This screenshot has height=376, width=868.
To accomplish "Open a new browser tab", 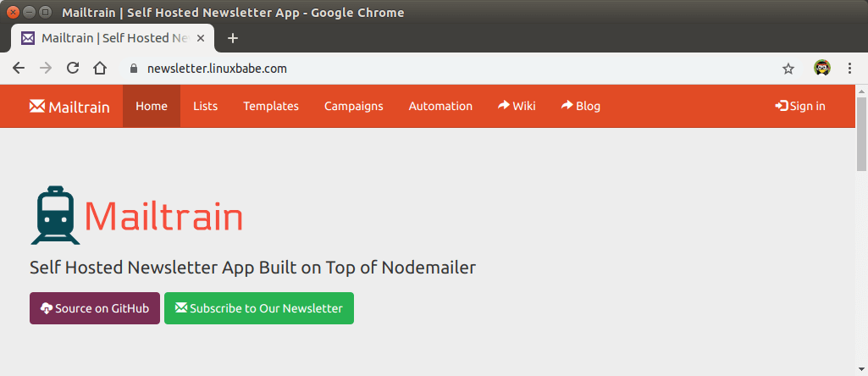I will coord(233,38).
